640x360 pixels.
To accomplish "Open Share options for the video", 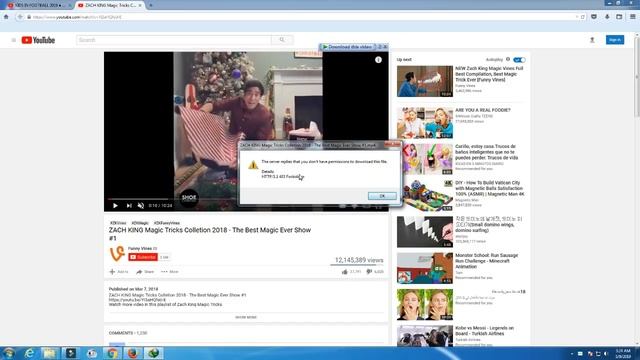I will [145, 272].
